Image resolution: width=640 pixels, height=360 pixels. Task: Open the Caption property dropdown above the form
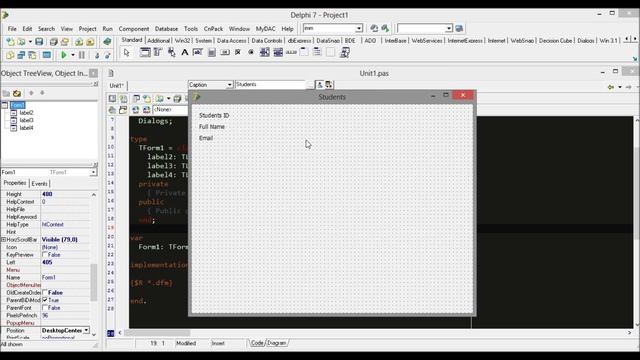[x=229, y=84]
